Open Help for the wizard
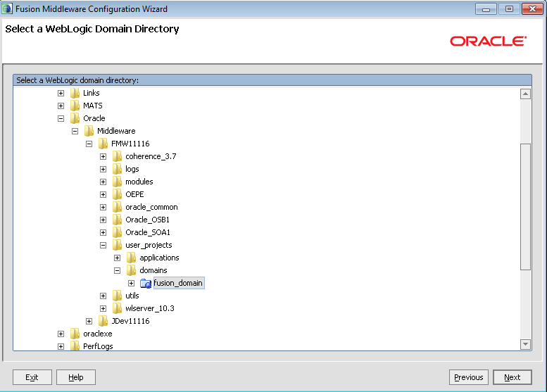Viewport: 547px width, 392px height. pyautogui.click(x=75, y=377)
